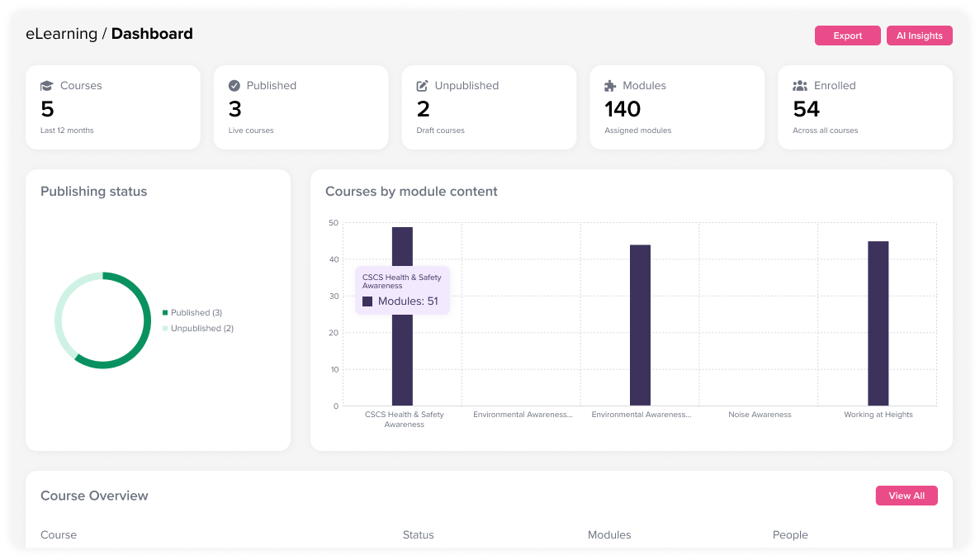Click the Enrolled people group icon
Screen dimensions: 980x560
799,86
